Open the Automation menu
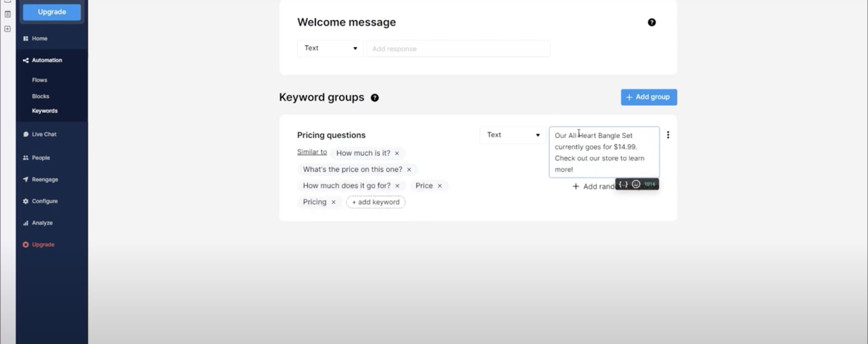Screen dimensions: 868x344 47,60
